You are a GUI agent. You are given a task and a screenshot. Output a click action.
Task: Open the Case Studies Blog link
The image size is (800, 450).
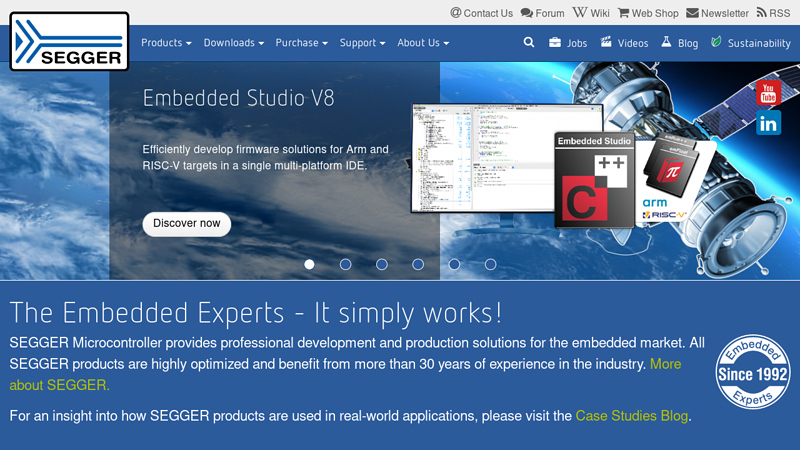point(632,416)
